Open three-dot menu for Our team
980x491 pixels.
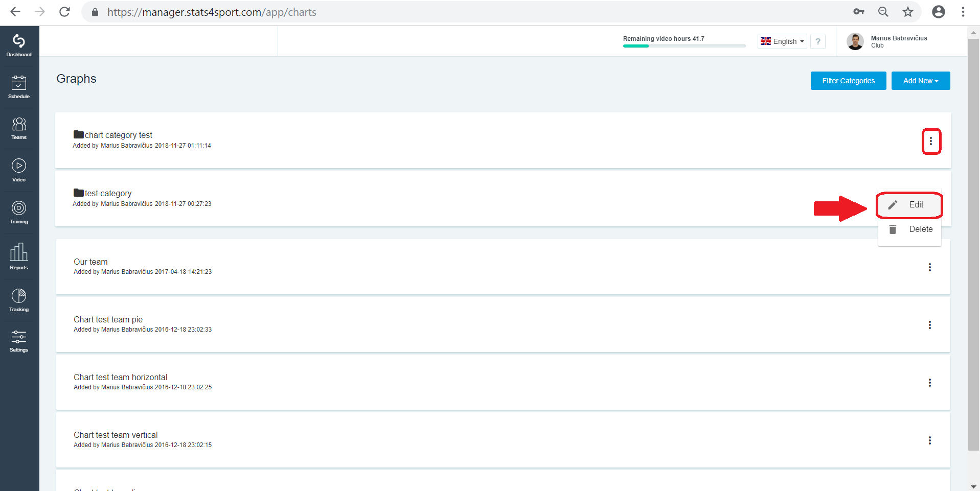pos(930,267)
